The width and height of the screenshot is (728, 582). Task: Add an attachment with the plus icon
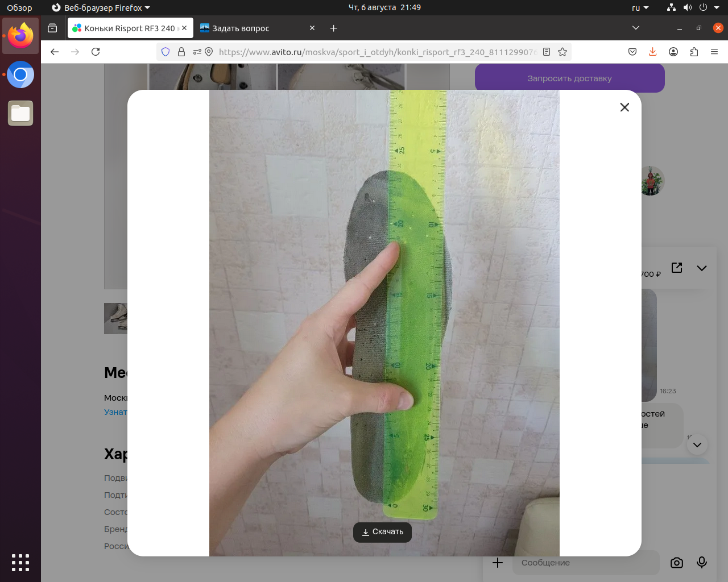tap(498, 563)
